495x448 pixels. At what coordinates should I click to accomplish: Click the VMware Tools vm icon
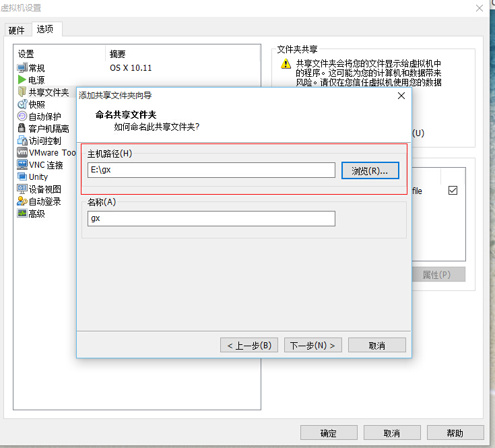(x=22, y=152)
